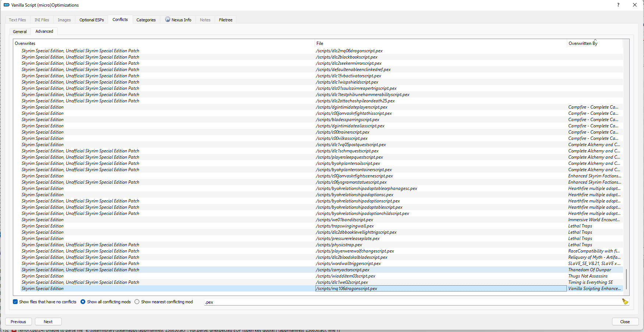This screenshot has width=644, height=332.
Task: Select /scripts/mq106dragonscript.pex file
Action: [x=347, y=289]
